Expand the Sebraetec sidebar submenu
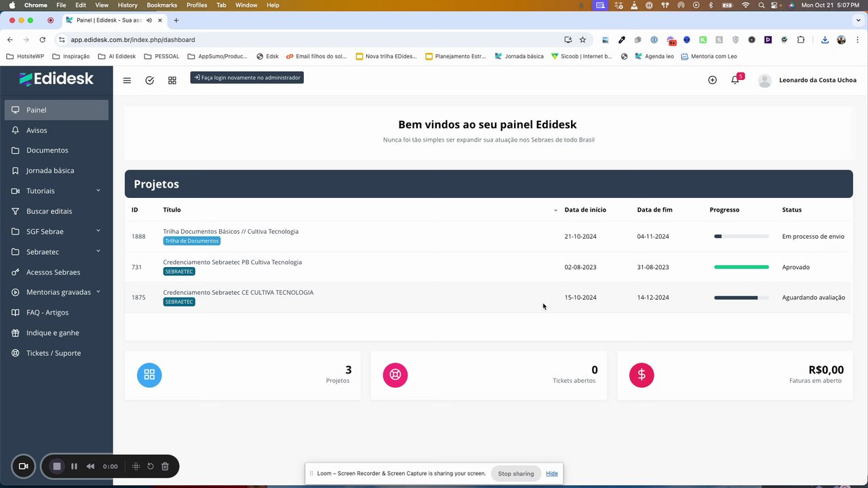Image resolution: width=868 pixels, height=488 pixels. 98,251
